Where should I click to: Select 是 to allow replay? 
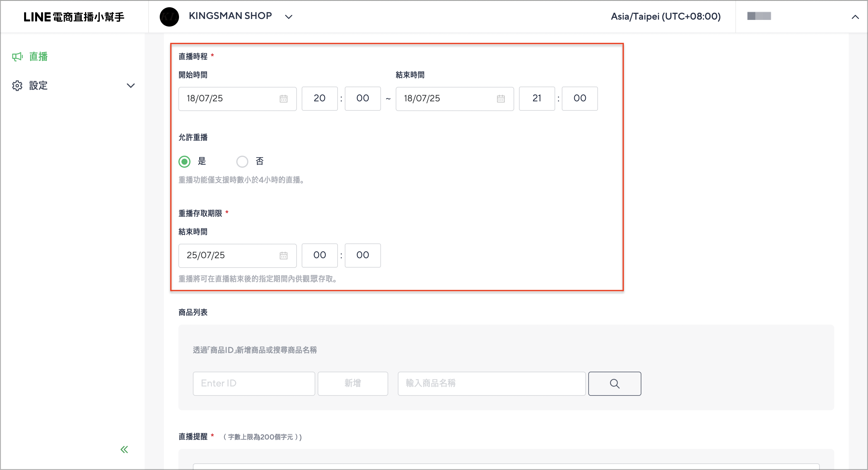[x=184, y=161]
